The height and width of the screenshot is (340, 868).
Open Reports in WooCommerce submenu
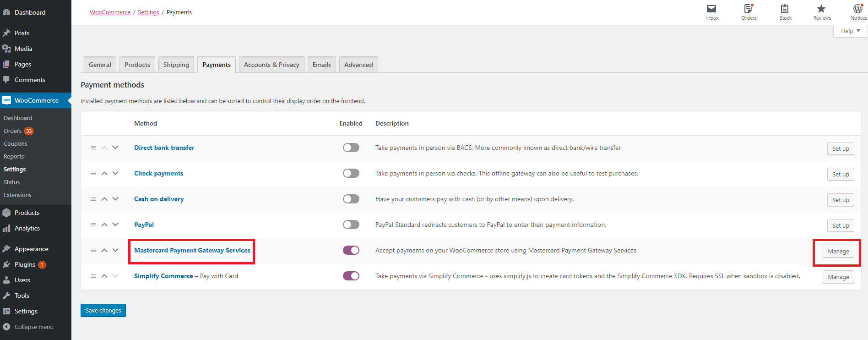point(14,156)
